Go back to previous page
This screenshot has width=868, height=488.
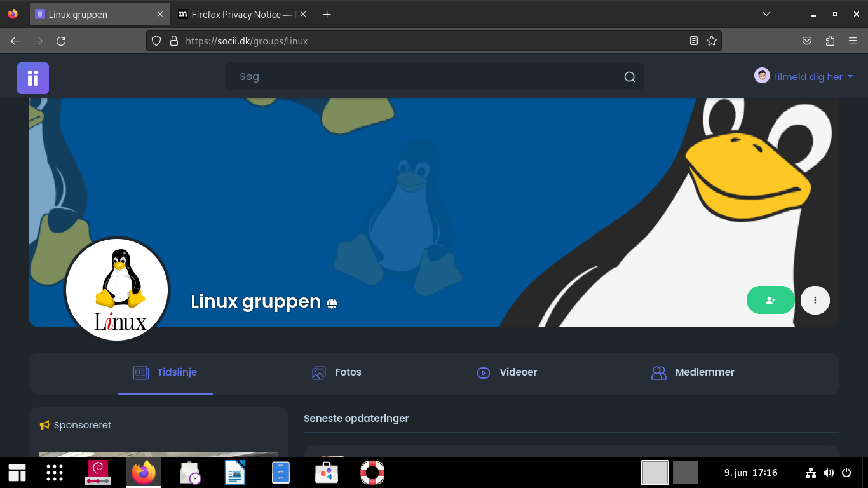15,41
